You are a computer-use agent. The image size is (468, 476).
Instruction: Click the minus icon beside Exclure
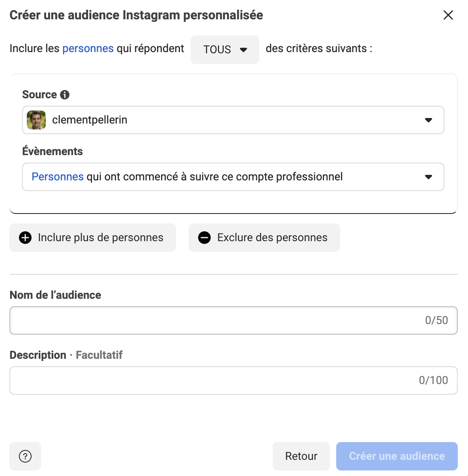(x=204, y=238)
